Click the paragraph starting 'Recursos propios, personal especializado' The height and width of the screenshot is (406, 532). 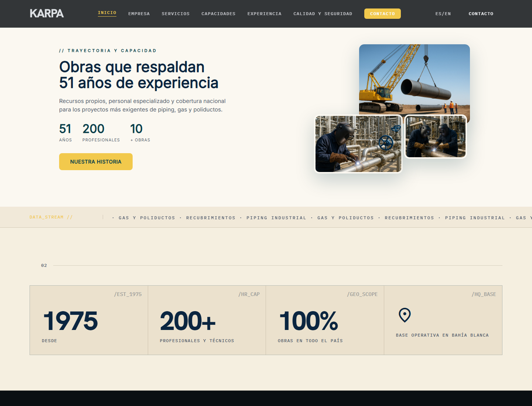point(142,105)
